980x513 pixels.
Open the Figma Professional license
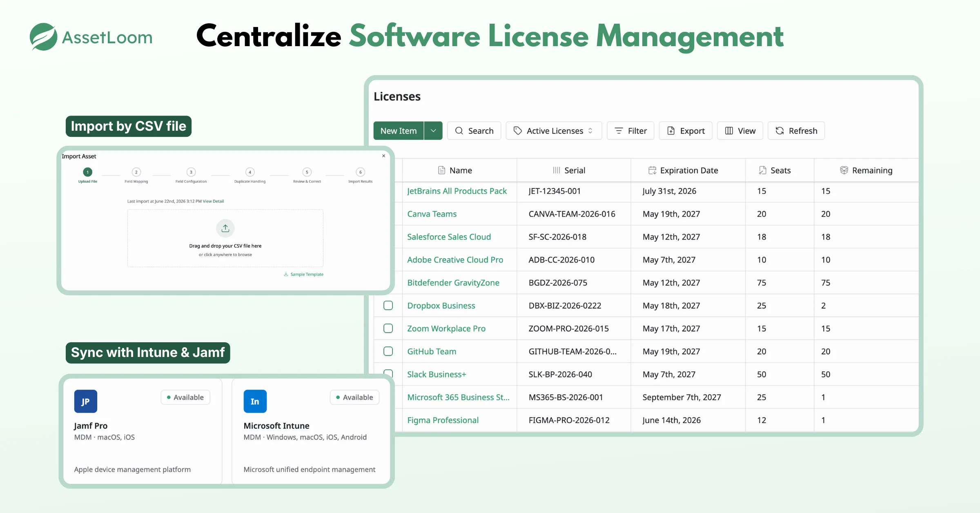(x=443, y=420)
